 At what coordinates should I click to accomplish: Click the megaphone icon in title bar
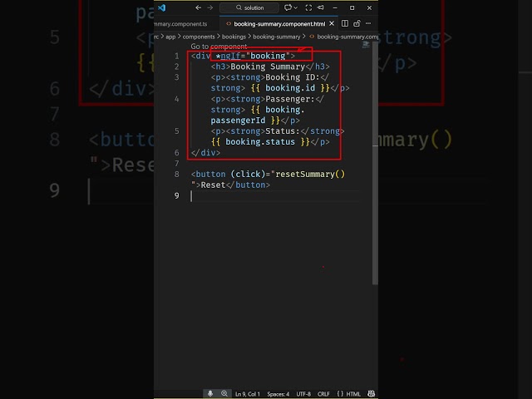pyautogui.click(x=321, y=7)
